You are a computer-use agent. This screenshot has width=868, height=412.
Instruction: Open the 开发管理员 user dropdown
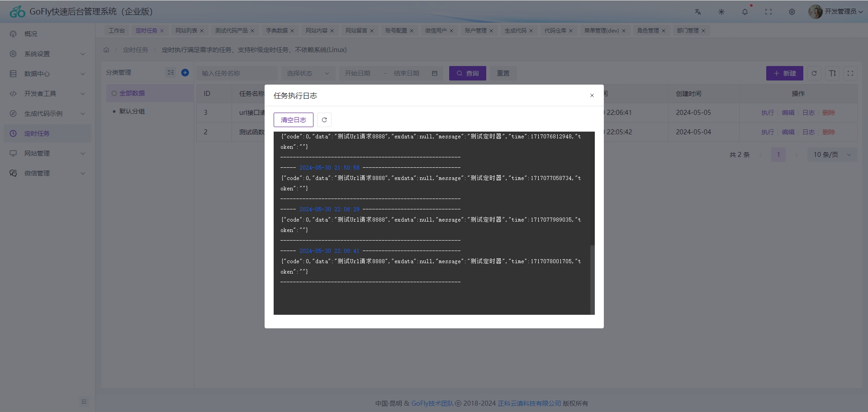[844, 12]
